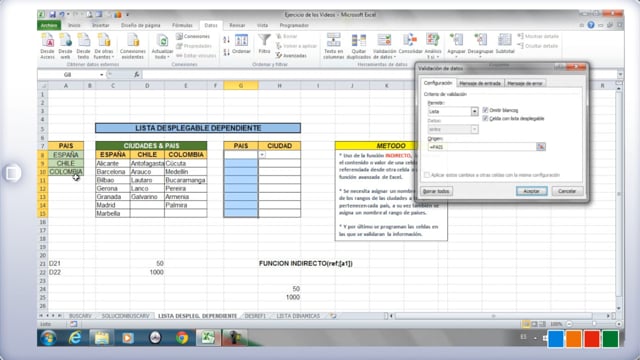
Task: Toggle Omitir blancos checkbox
Action: pos(485,110)
